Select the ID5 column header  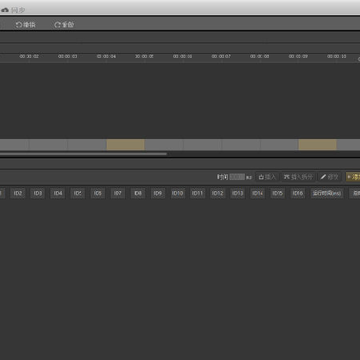[x=78, y=193]
